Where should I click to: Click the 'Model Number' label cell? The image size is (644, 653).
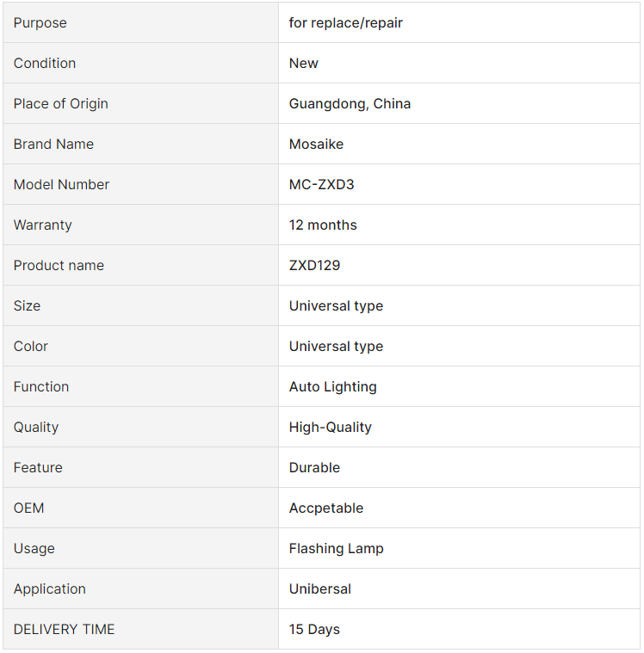[140, 184]
